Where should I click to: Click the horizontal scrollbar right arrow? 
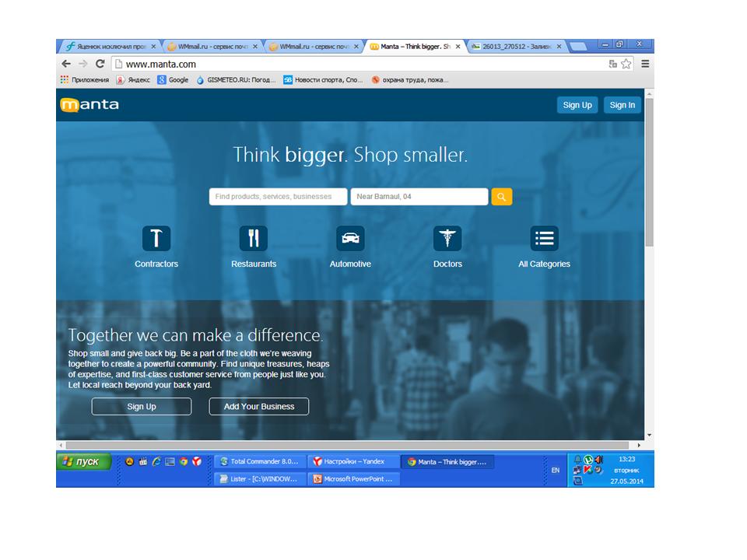[639, 445]
